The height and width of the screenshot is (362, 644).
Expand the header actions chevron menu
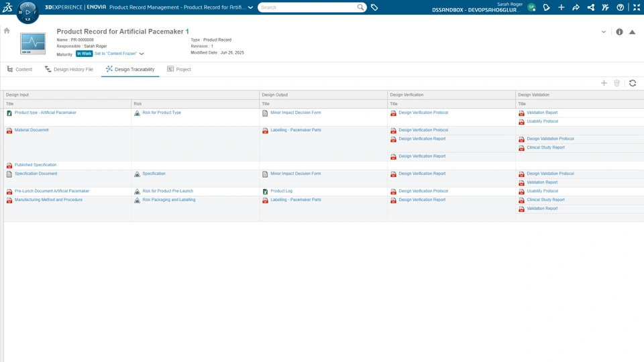(x=604, y=32)
